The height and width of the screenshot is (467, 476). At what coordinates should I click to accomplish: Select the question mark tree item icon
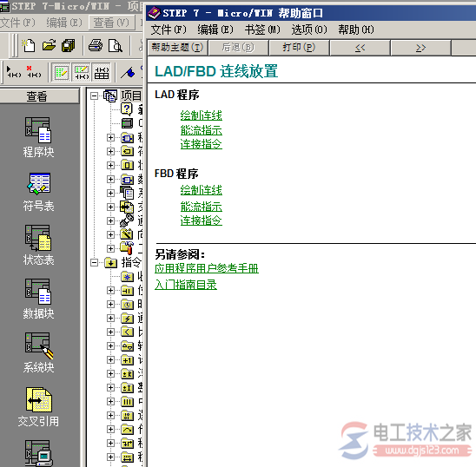(x=127, y=109)
